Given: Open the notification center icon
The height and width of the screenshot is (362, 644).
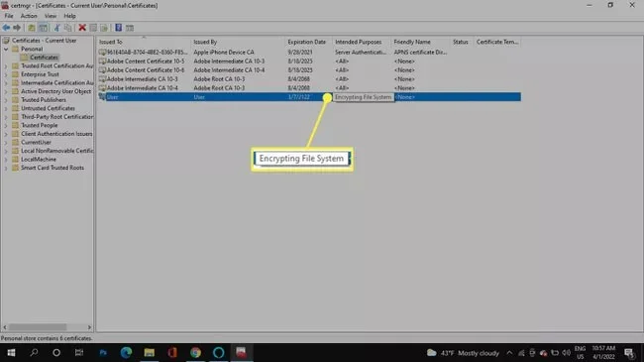Looking at the screenshot, I should (629, 353).
